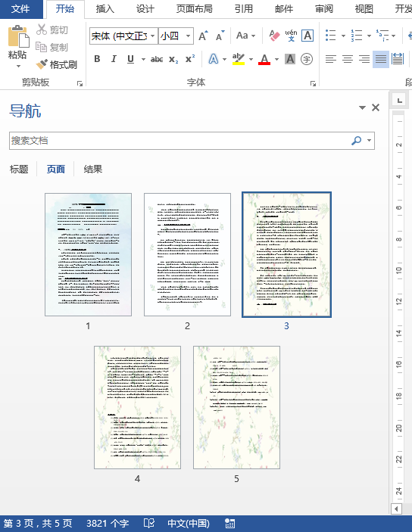Open the 标题 tab in navigation pane
This screenshot has height=532, width=412.
[19, 169]
